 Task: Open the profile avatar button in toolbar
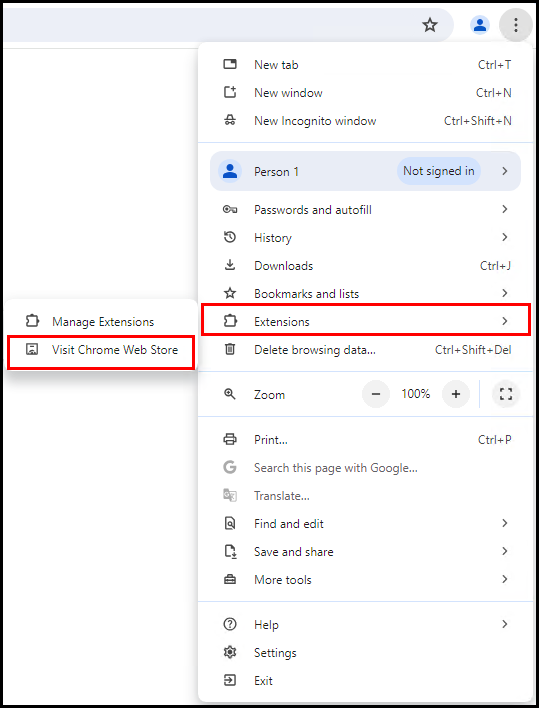(x=480, y=25)
